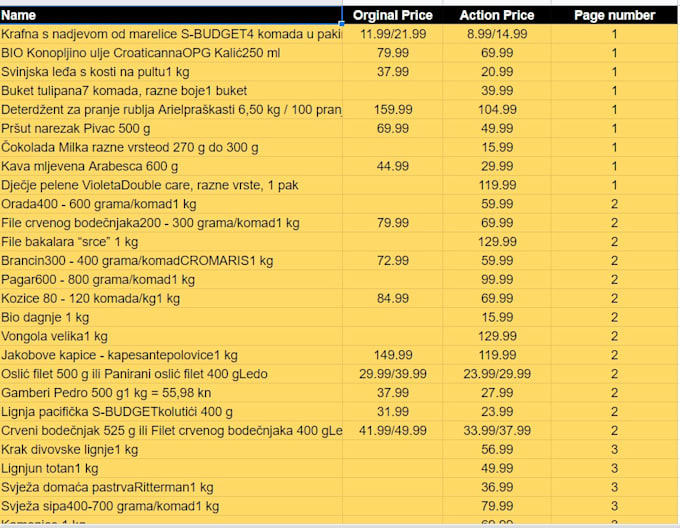Image resolution: width=680 pixels, height=528 pixels.
Task: Select Kava mljevena Arabesca 600 g cell
Action: tap(171, 166)
